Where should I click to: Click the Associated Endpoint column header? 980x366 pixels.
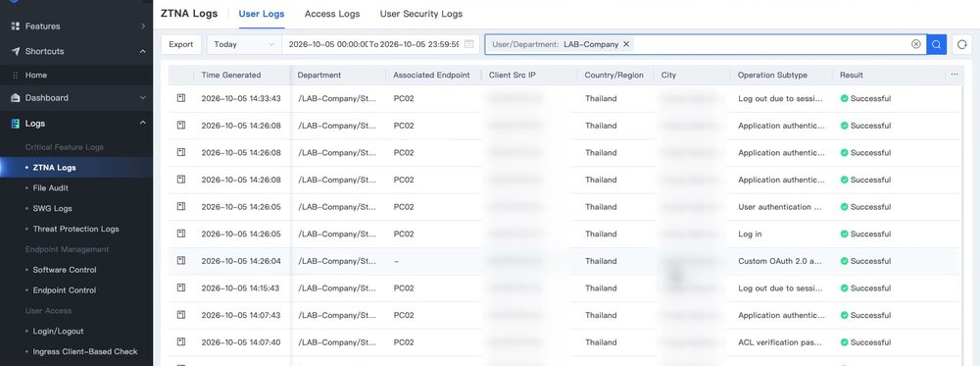click(431, 76)
